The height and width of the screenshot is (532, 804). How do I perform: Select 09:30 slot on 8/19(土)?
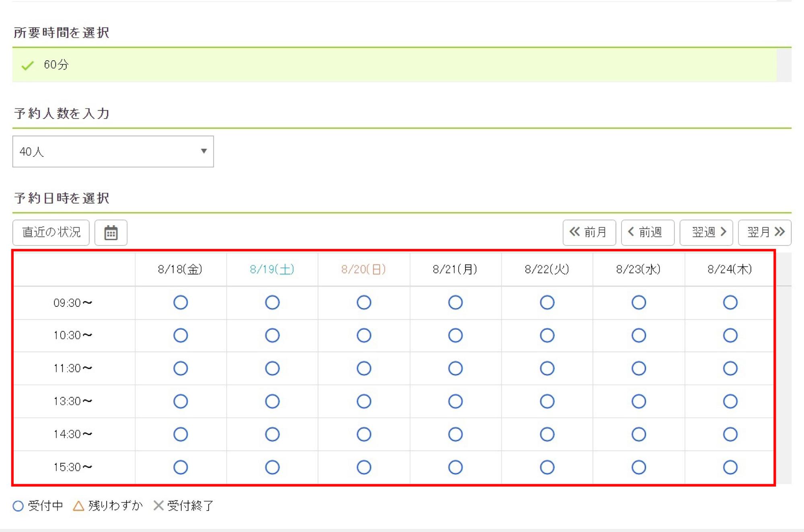click(x=272, y=302)
